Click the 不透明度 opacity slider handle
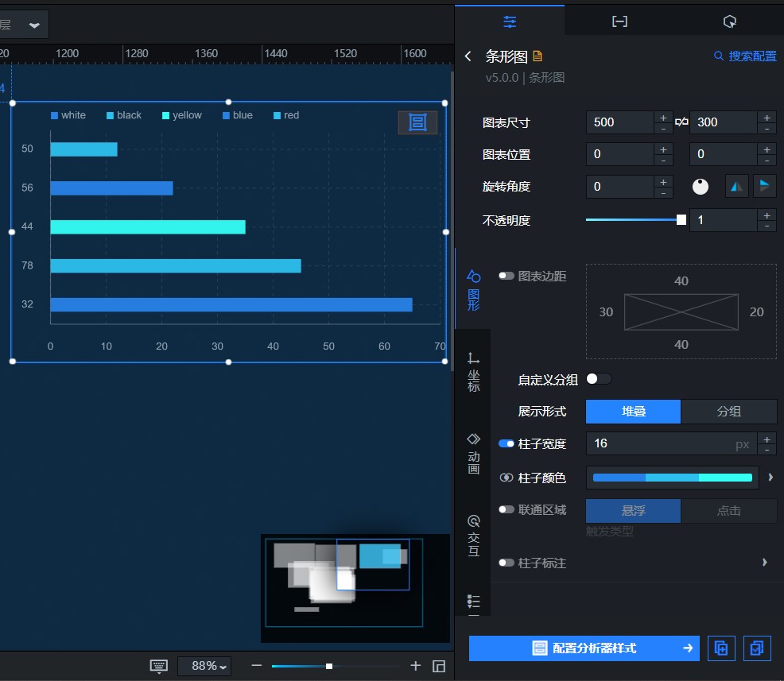784x681 pixels. point(681,220)
